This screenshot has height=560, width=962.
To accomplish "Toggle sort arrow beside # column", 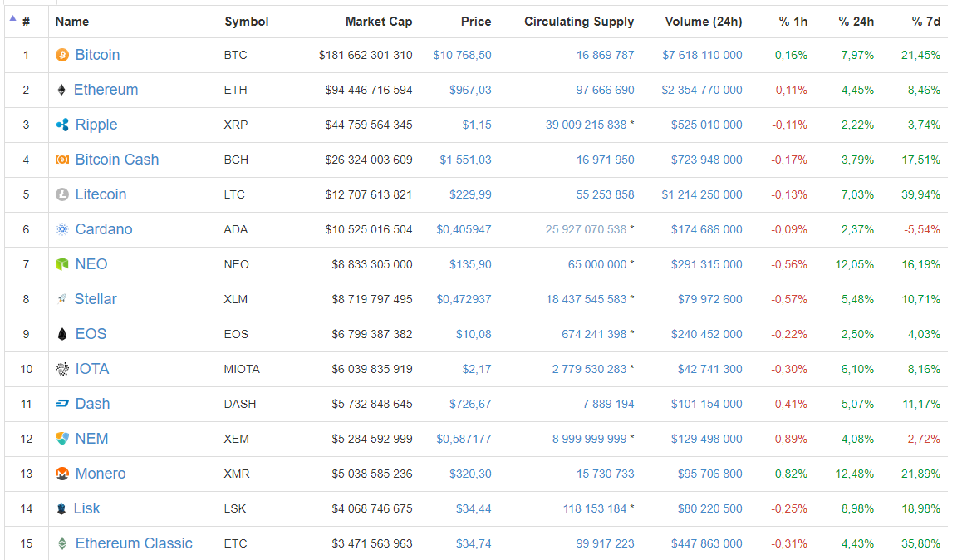I will (12, 18).
